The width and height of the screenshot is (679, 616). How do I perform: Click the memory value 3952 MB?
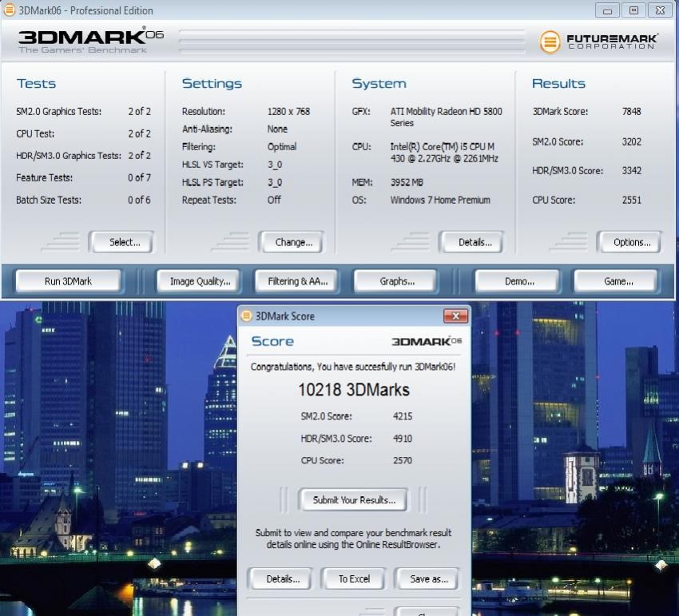coord(407,182)
